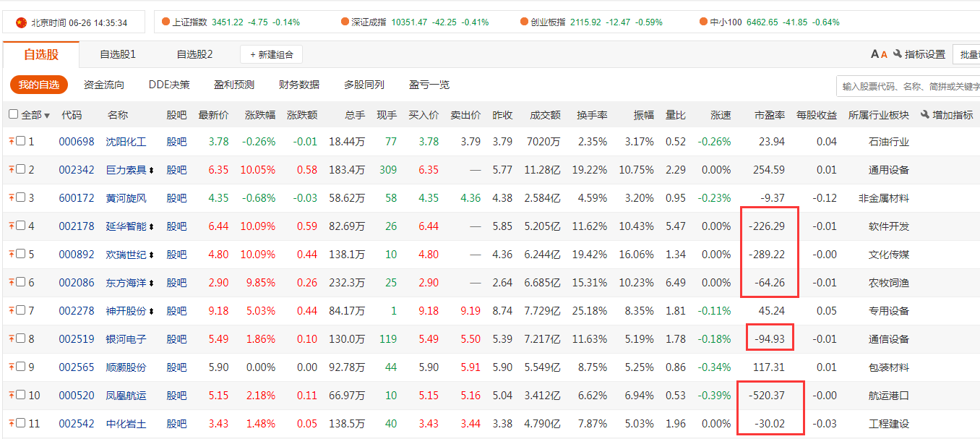
Task: Pin 沈阳化工 row to top
Action: tap(12, 141)
